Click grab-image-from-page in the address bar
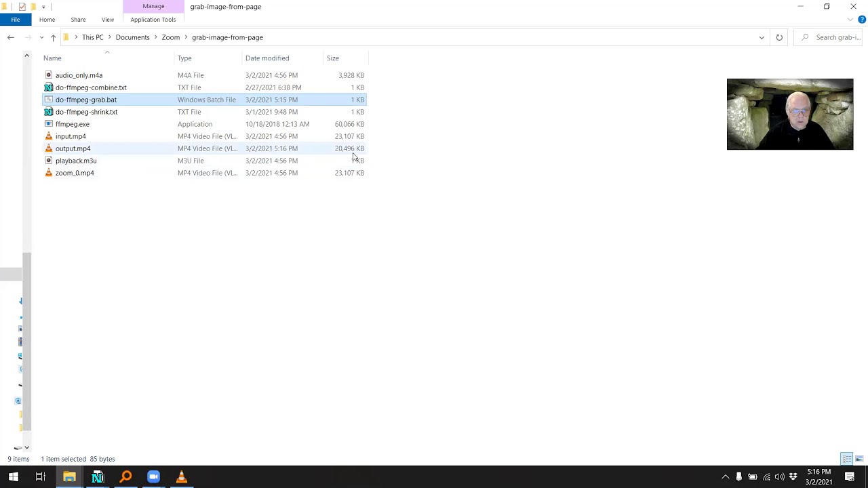Image resolution: width=868 pixels, height=488 pixels. [227, 37]
